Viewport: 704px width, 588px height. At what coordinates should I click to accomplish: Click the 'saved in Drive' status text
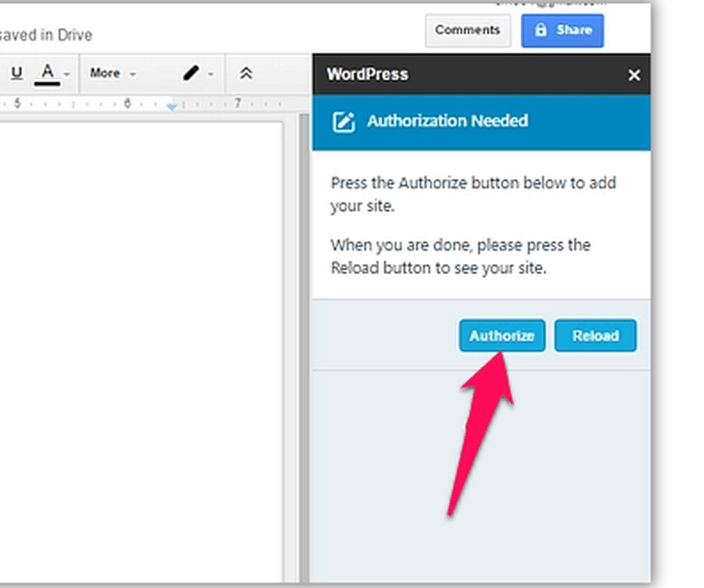tap(45, 35)
